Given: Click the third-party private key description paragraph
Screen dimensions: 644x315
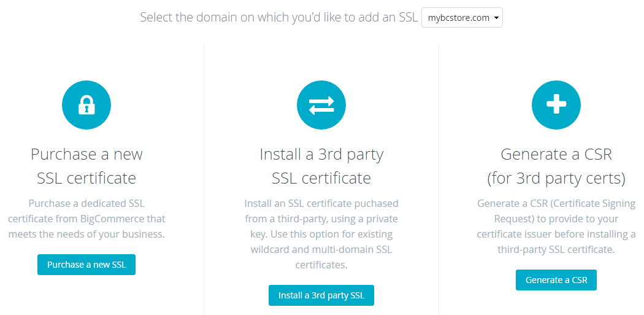Looking at the screenshot, I should [x=321, y=234].
